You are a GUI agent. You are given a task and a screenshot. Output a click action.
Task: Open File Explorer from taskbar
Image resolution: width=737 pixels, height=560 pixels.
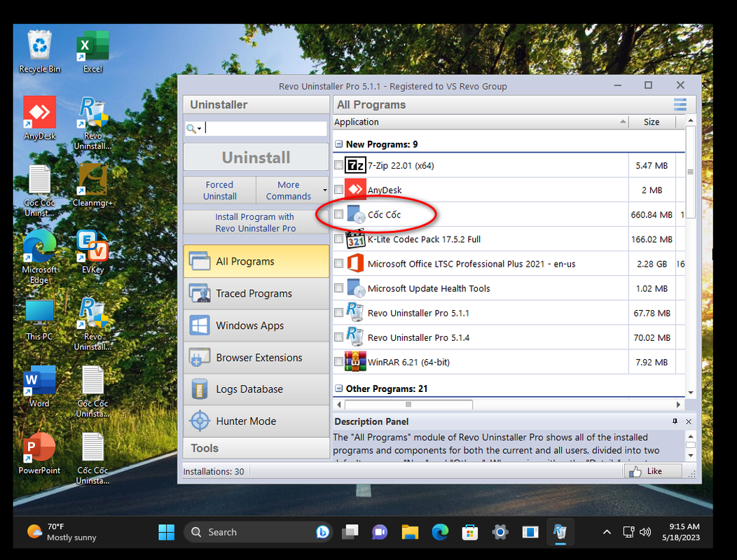click(410, 532)
